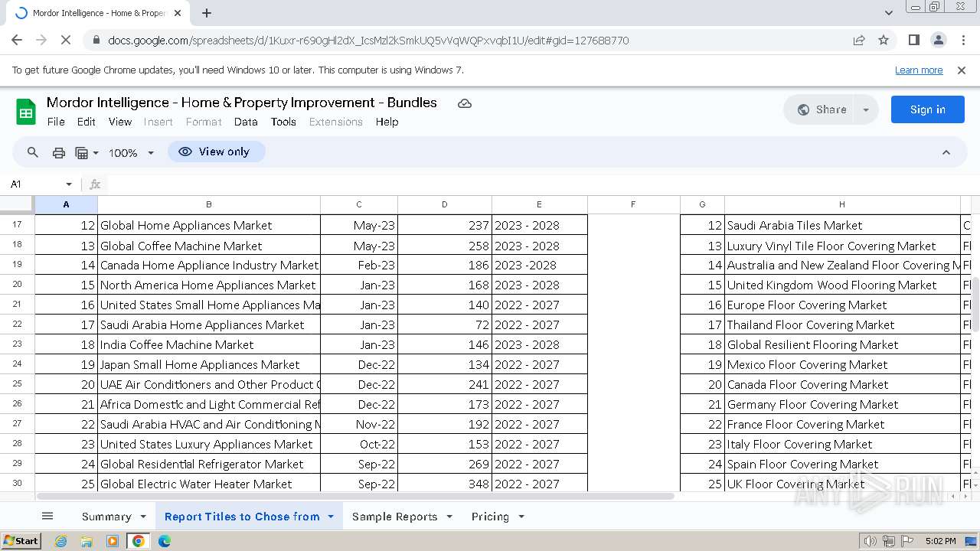Click the share page icon in address bar
The image size is (980, 551).
tap(859, 41)
